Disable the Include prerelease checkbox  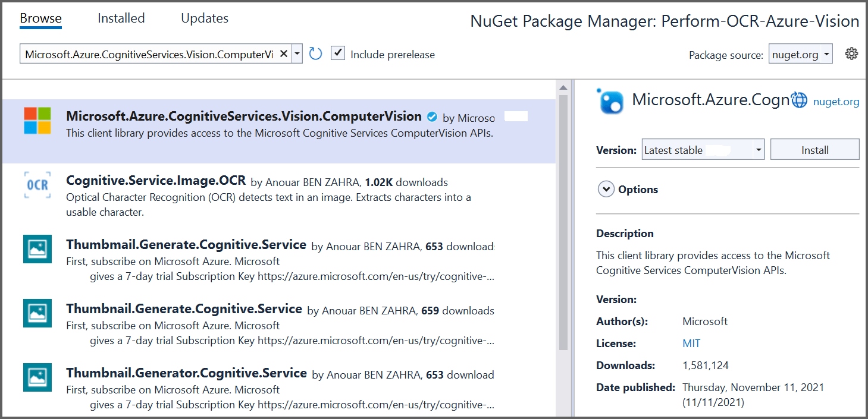tap(337, 53)
